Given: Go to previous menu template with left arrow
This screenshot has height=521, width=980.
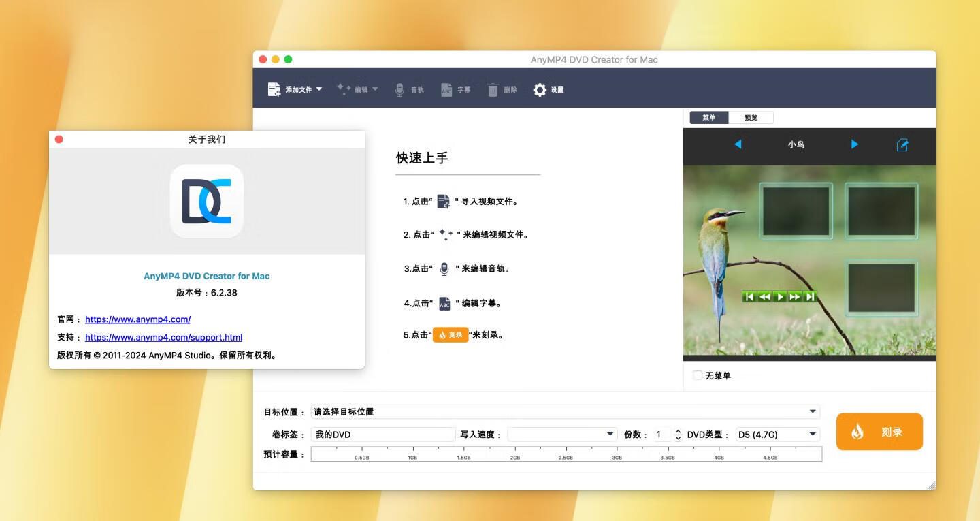Looking at the screenshot, I should 738,144.
